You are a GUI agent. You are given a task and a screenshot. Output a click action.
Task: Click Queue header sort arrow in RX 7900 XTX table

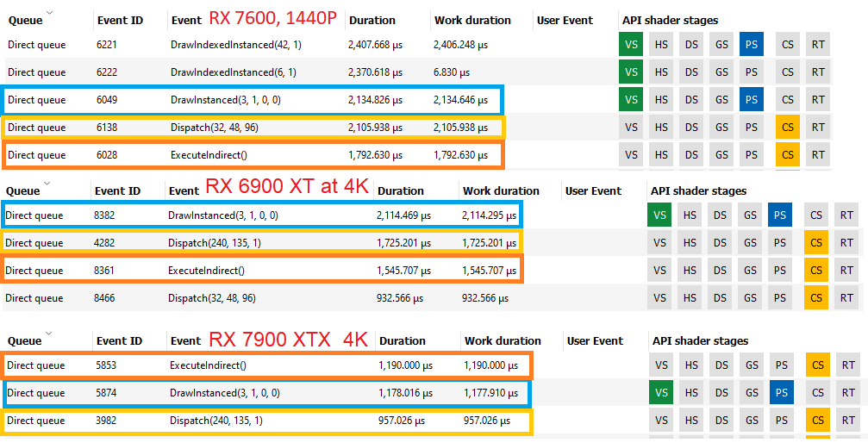[x=49, y=334]
